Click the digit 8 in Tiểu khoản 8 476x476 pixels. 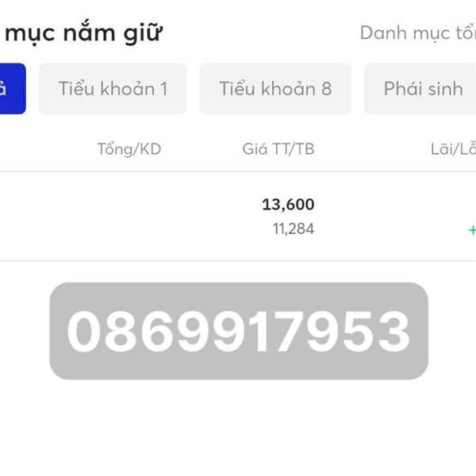[326, 89]
